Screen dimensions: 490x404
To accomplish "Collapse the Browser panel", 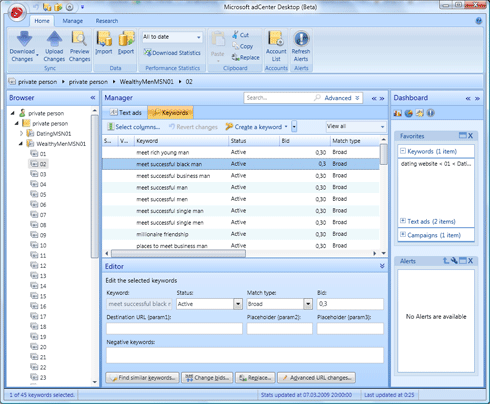I will pos(93,98).
